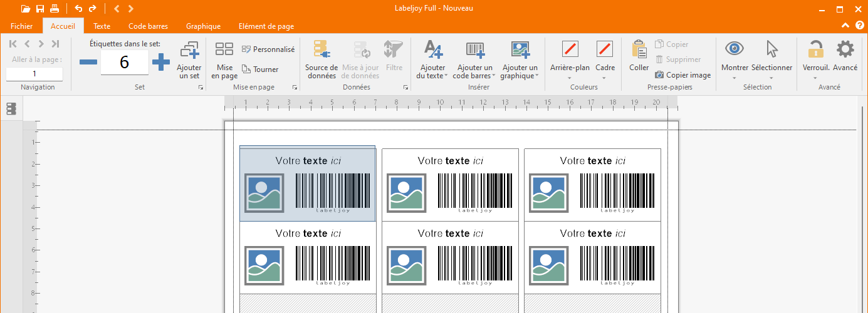868x313 pixels.
Task: Navigate back with title bar left chevron
Action: (x=117, y=9)
